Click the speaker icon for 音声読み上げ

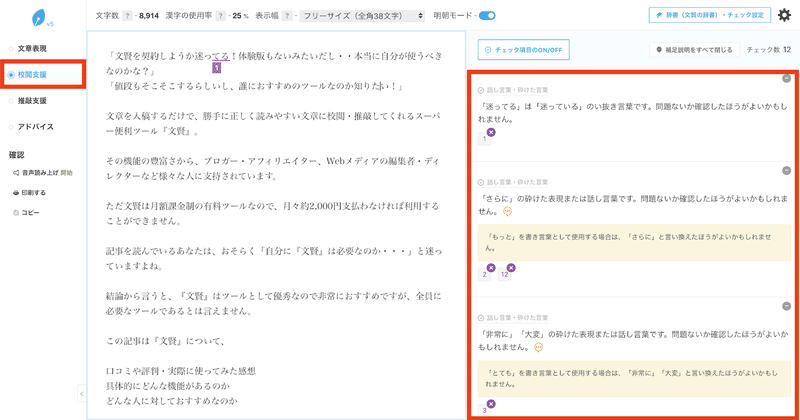(x=16, y=173)
